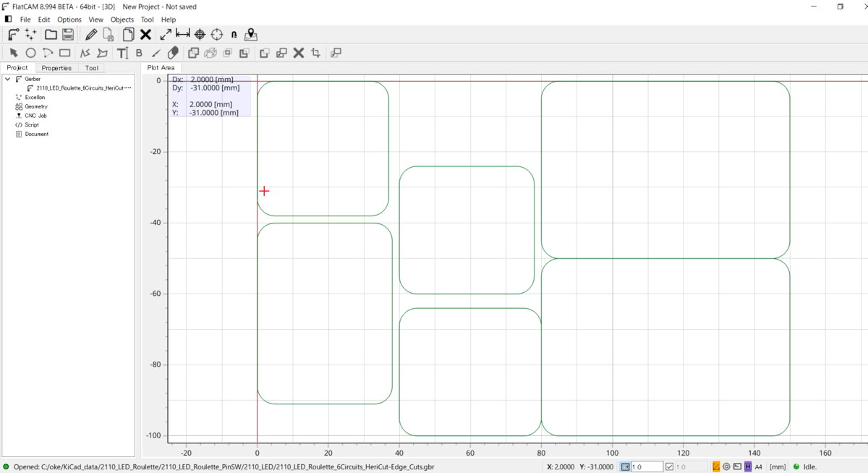
Task: Click the grid X value field in status bar
Action: pyautogui.click(x=647, y=467)
